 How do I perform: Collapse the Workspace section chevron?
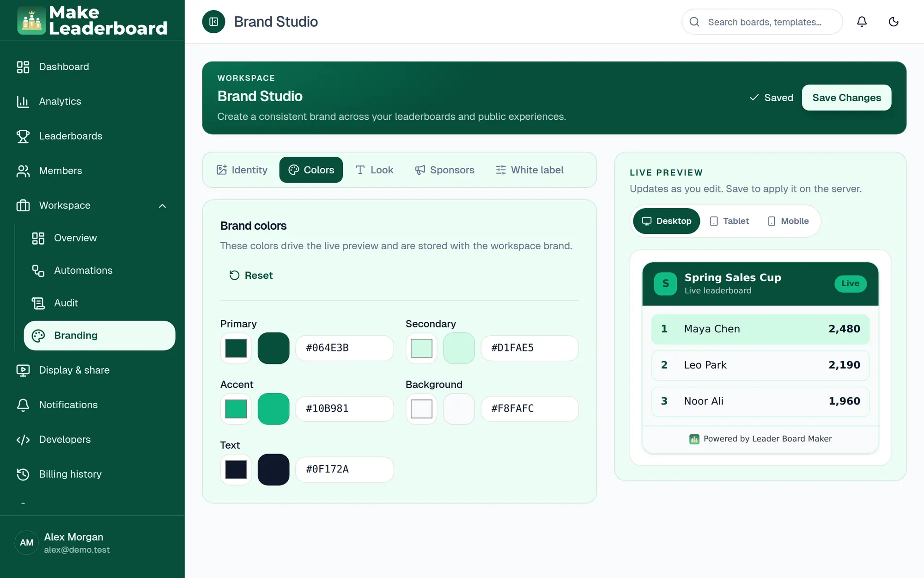[162, 206]
